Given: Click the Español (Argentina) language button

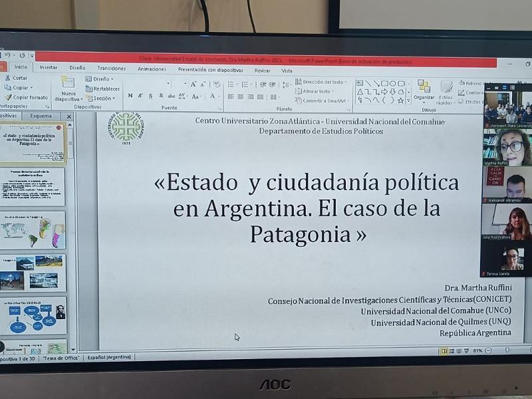Looking at the screenshot, I should pos(110,357).
